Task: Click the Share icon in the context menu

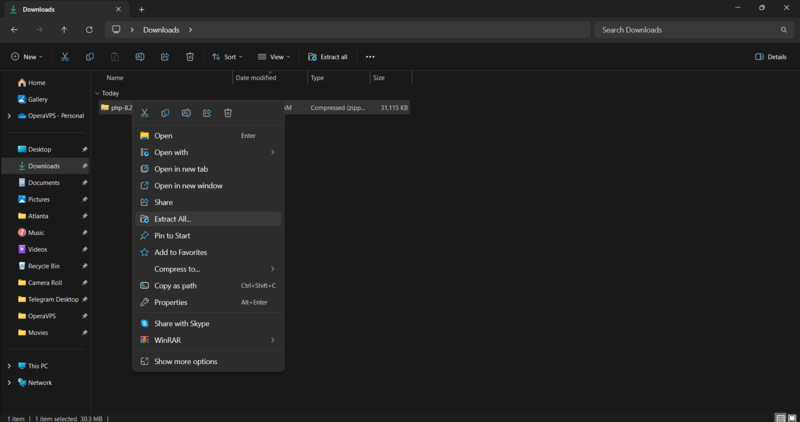Action: (207, 113)
